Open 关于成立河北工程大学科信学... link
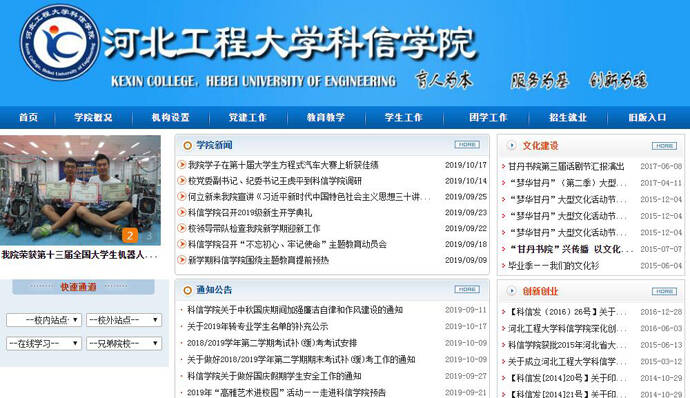Screen dimensions: 690x398 pyautogui.click(x=568, y=361)
